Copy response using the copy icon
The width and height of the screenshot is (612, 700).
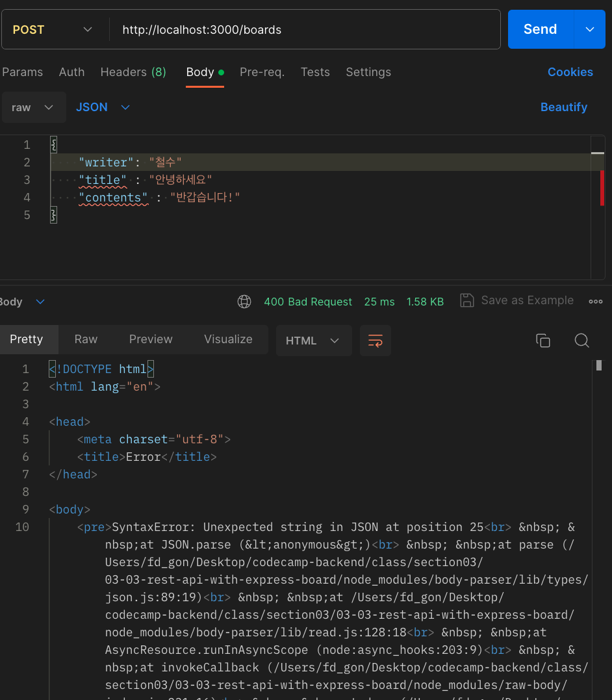point(542,341)
